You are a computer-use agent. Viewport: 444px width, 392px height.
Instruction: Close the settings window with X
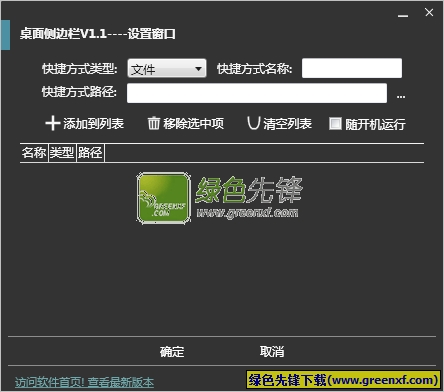coord(429,12)
